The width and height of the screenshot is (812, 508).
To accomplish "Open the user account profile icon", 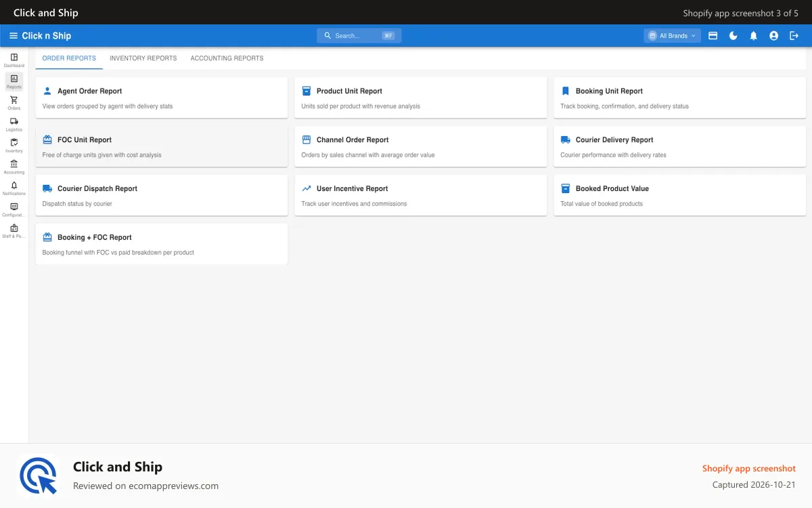I will tap(774, 36).
